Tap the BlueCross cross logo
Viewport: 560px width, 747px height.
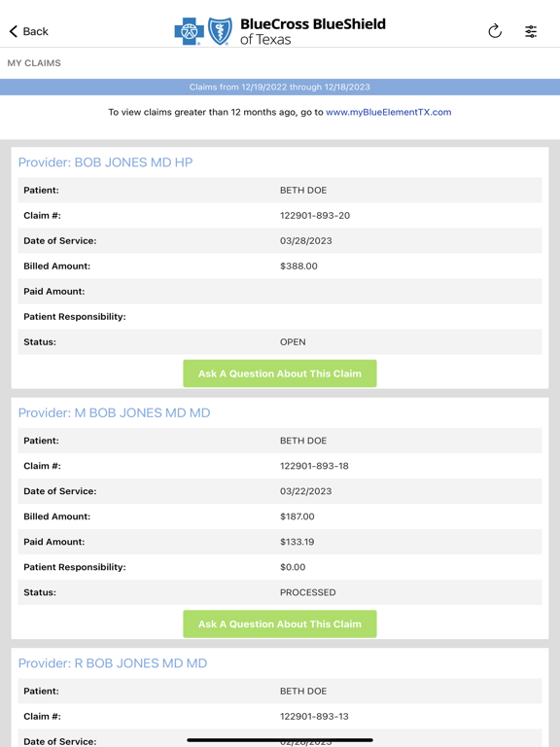click(189, 31)
